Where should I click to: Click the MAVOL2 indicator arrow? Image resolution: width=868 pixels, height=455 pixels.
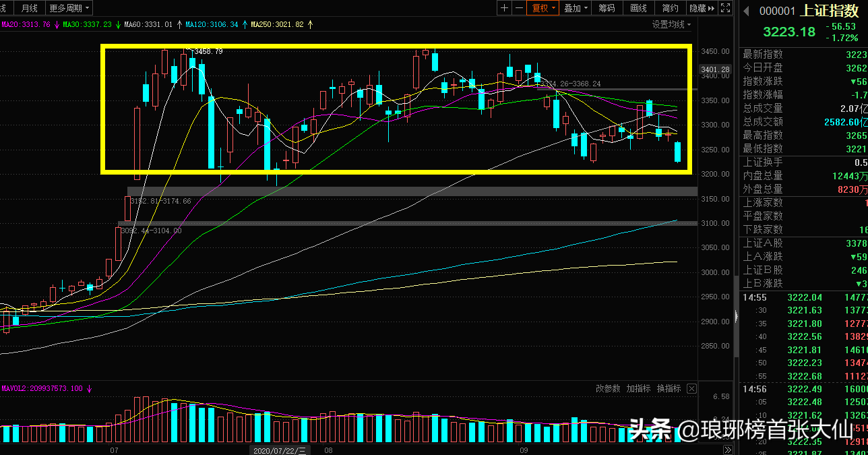(x=89, y=389)
